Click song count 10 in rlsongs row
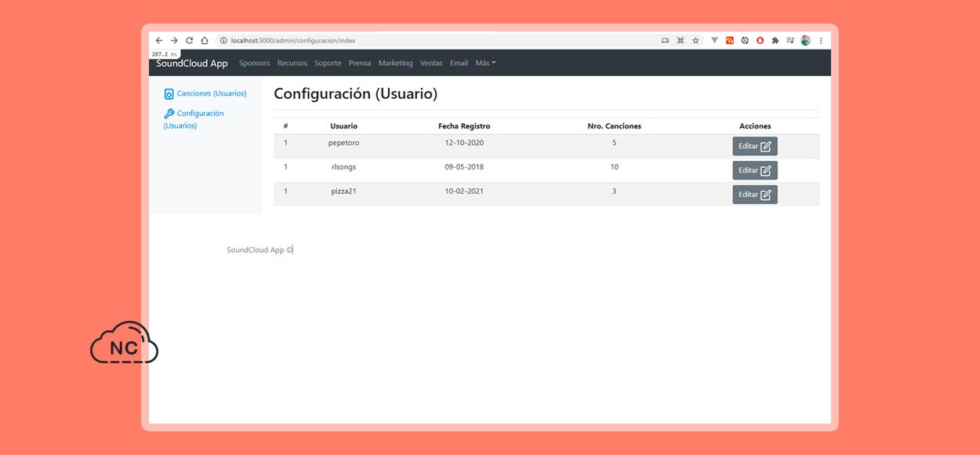 pyautogui.click(x=615, y=167)
